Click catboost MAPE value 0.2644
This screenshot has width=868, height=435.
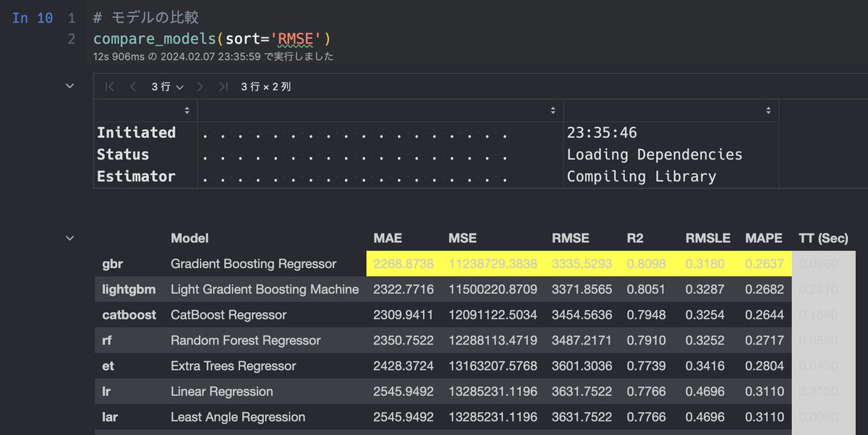point(765,315)
